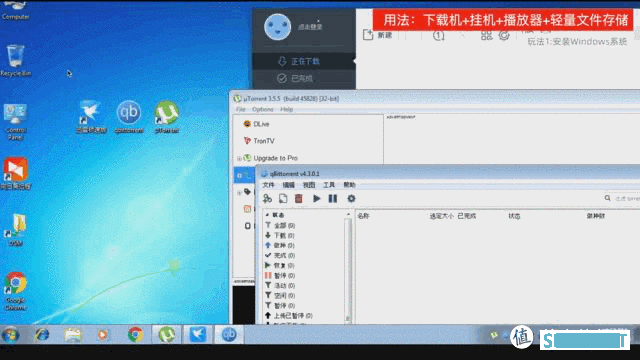The image size is (640, 360).
Task: Switch to 正在下载 downloading tab
Action: tap(304, 61)
